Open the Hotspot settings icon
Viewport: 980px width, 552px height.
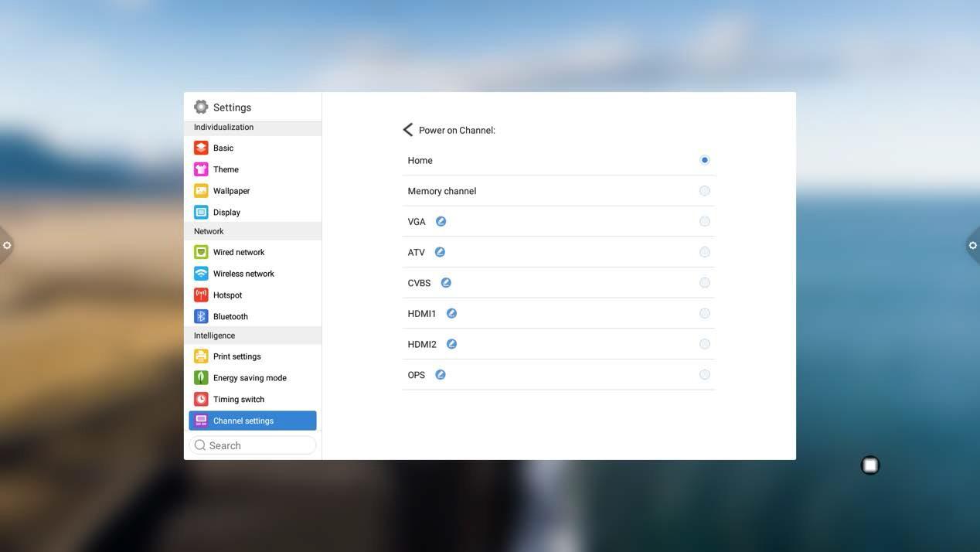point(201,295)
